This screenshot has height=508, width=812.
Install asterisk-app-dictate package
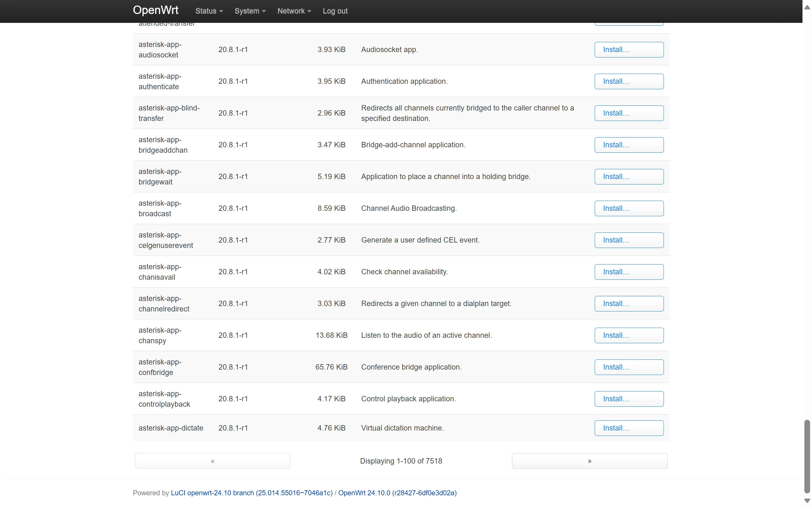pyautogui.click(x=629, y=428)
